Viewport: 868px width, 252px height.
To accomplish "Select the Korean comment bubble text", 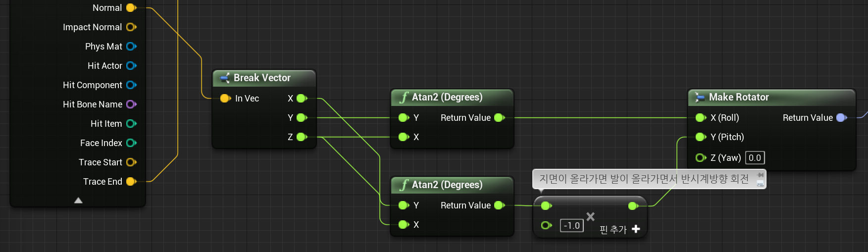I will point(644,179).
